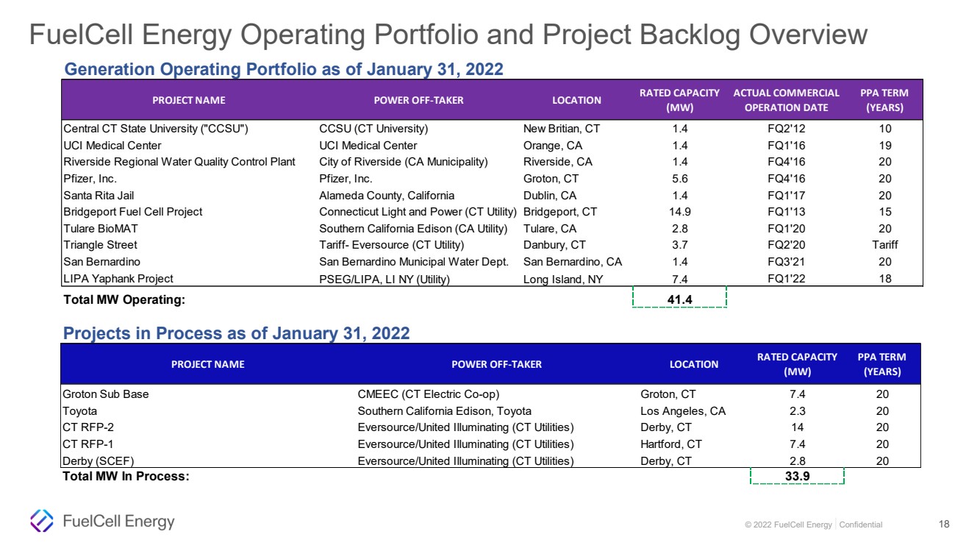Screen dimensions: 980x551
Task: Select the "Hartford, CT" location
Action: pos(671,444)
